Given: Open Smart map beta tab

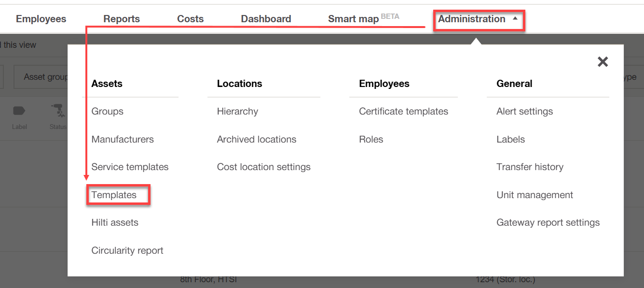Looking at the screenshot, I should [364, 18].
